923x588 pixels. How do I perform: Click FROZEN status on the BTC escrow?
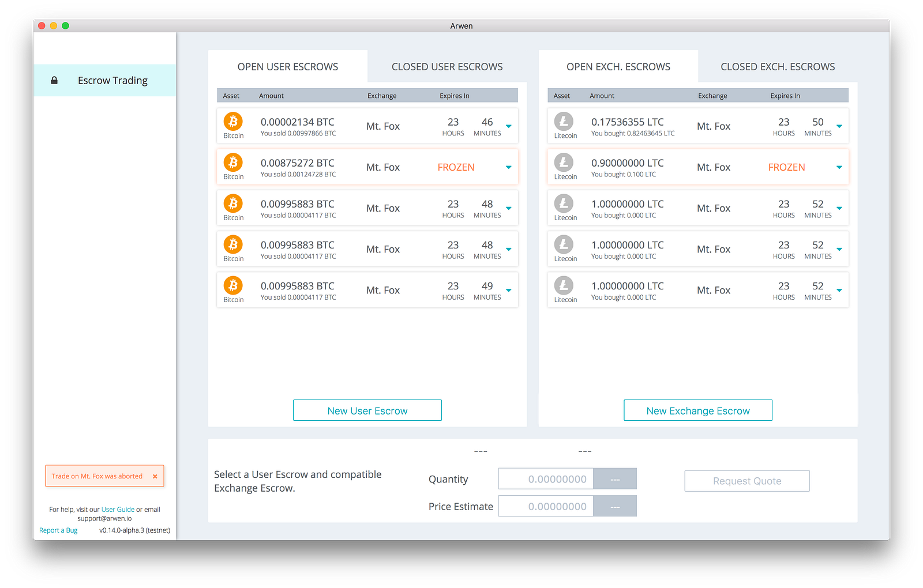pyautogui.click(x=456, y=167)
